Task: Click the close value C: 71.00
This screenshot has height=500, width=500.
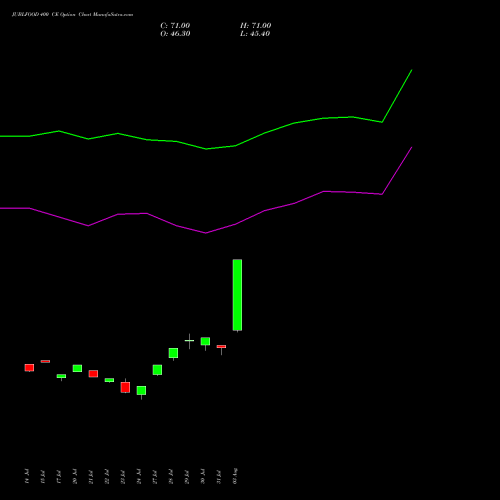Action: point(175,26)
